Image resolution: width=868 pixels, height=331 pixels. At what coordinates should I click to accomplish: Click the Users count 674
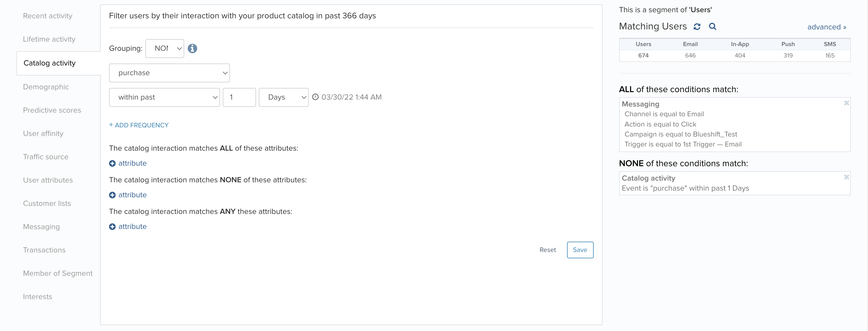point(643,55)
